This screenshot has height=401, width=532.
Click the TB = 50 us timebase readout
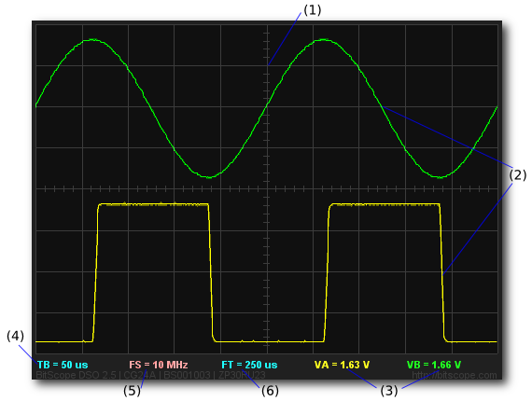[x=63, y=365]
